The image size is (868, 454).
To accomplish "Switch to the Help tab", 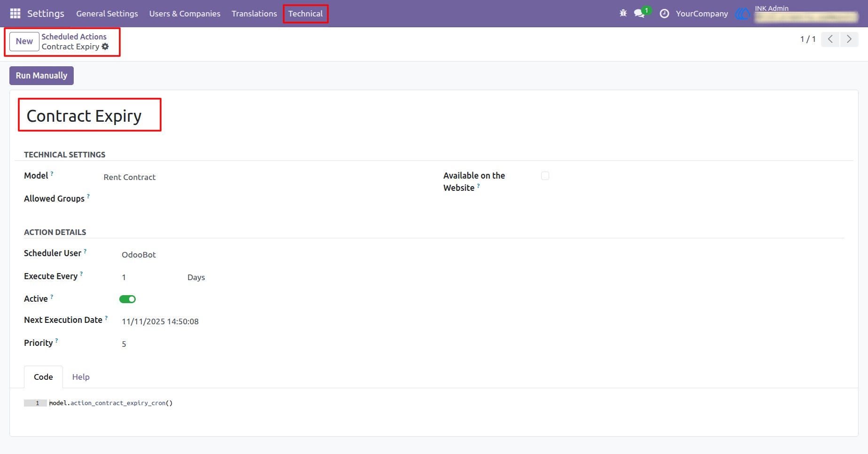I will pos(81,377).
